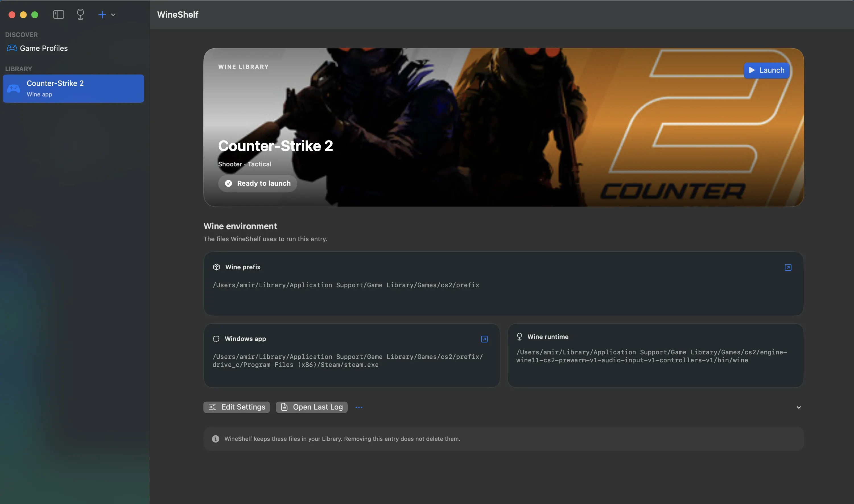The height and width of the screenshot is (504, 854).
Task: Click the Wine prefix path text
Action: [346, 285]
